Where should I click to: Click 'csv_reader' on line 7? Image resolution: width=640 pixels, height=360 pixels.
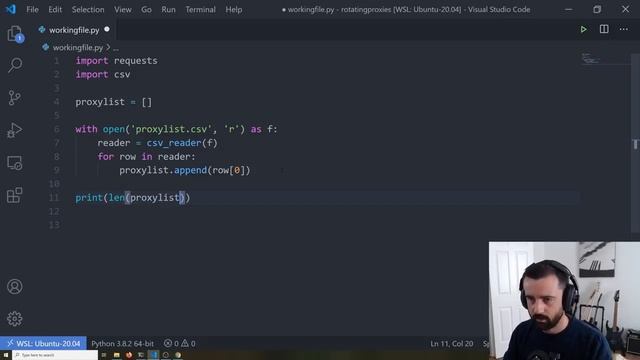coord(174,143)
